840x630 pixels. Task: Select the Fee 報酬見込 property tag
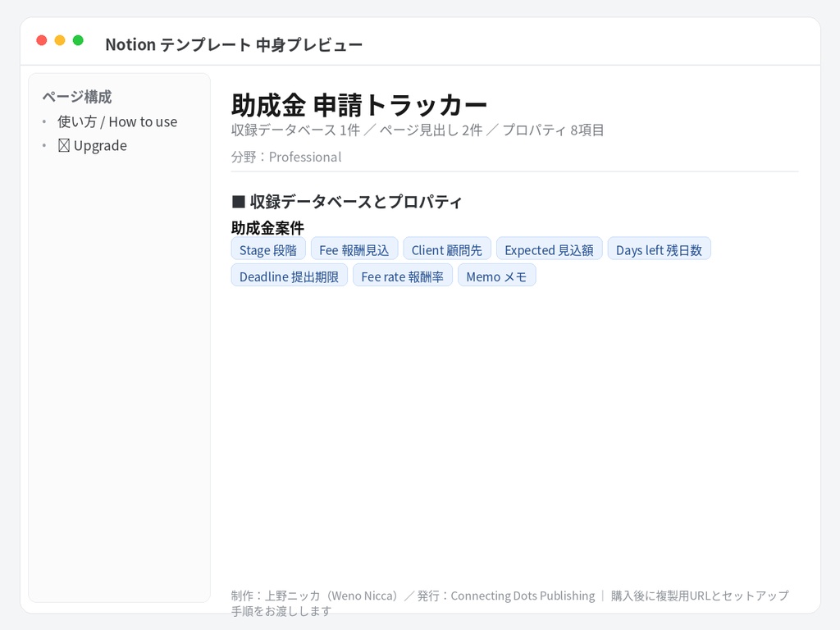click(x=354, y=250)
